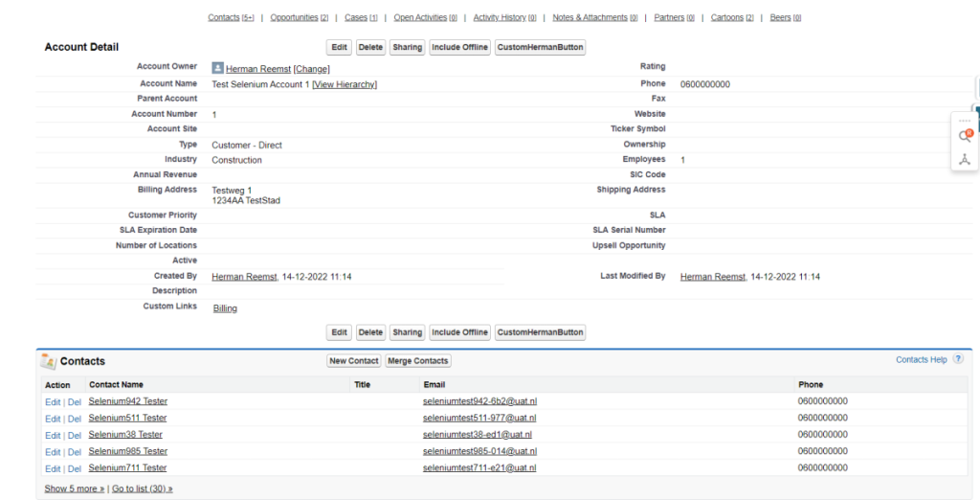Open the full contacts list (30)

142,489
